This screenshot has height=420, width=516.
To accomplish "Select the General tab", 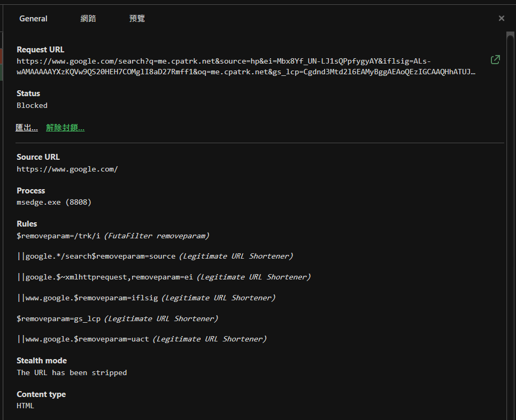I will [x=33, y=18].
